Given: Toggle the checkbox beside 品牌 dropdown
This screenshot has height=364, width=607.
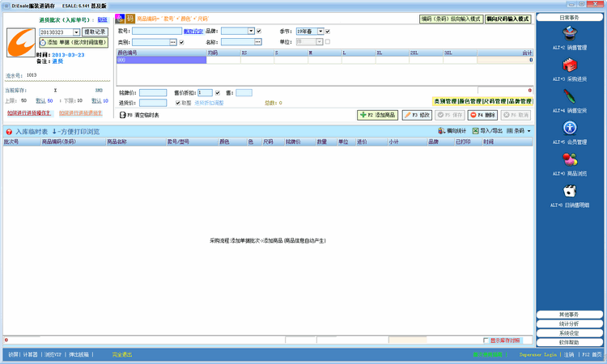Looking at the screenshot, I should (258, 32).
